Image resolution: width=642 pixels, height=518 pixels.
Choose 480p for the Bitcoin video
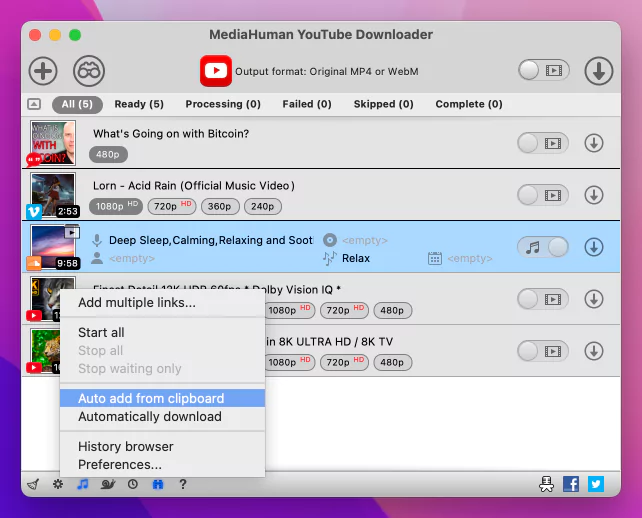[x=108, y=154]
